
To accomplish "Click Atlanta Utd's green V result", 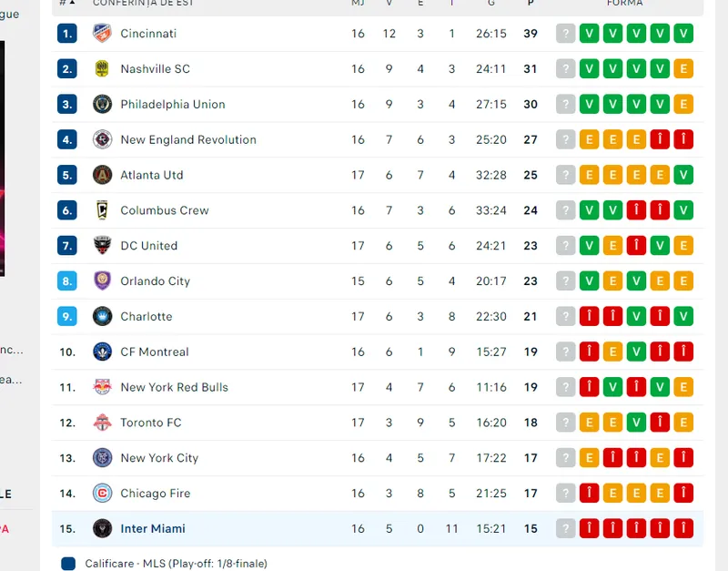I will tap(683, 175).
